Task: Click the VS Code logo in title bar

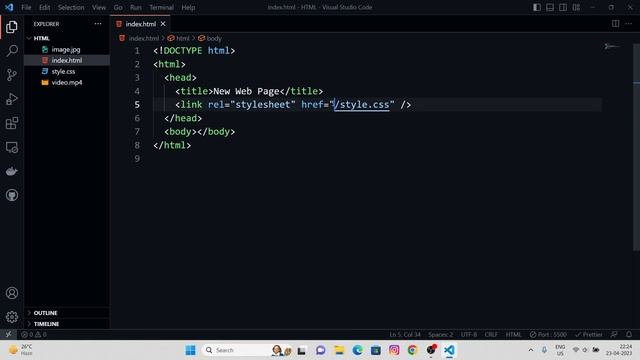Action: [x=9, y=7]
